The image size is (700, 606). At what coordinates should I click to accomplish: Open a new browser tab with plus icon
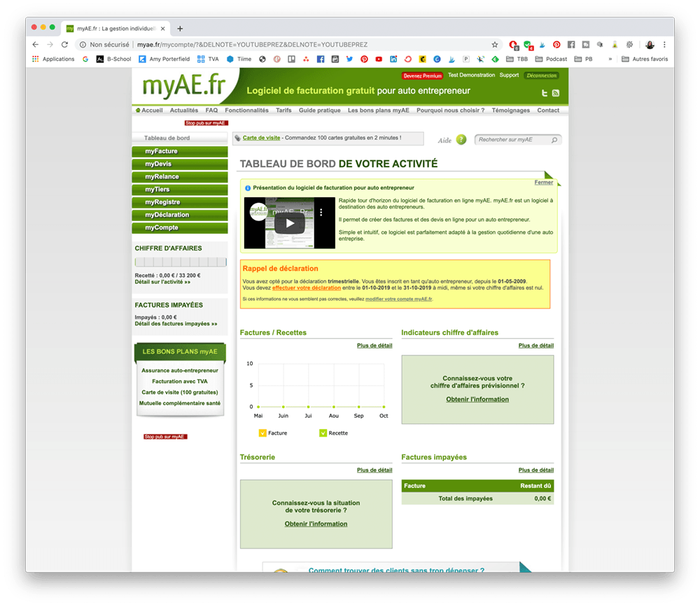click(180, 29)
